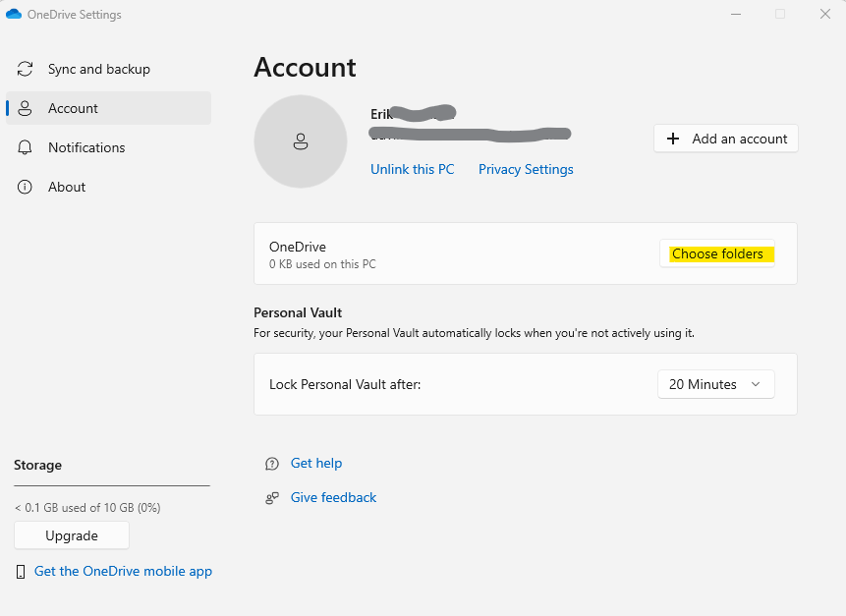Click the Choose folders button

tap(717, 253)
